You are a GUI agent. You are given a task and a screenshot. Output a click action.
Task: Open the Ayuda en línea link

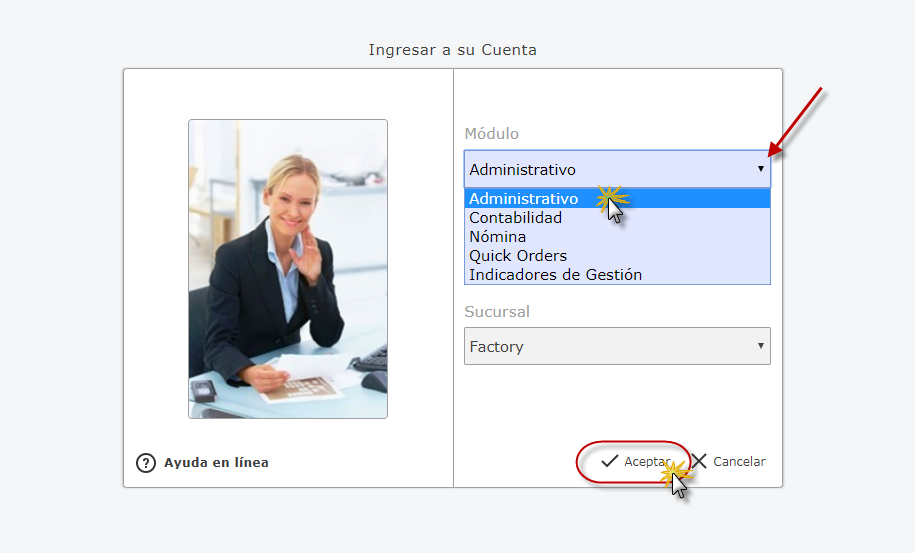point(216,462)
